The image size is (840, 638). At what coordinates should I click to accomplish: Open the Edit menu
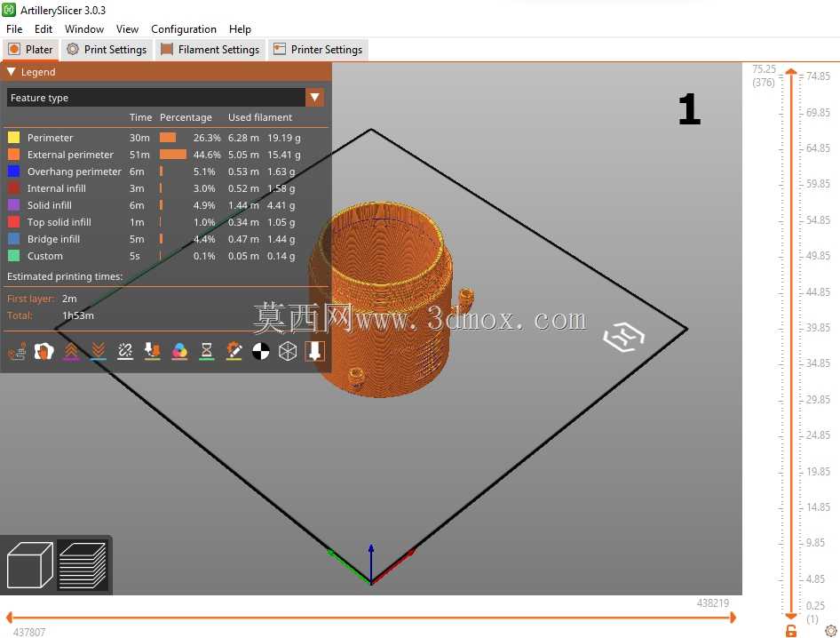point(44,29)
